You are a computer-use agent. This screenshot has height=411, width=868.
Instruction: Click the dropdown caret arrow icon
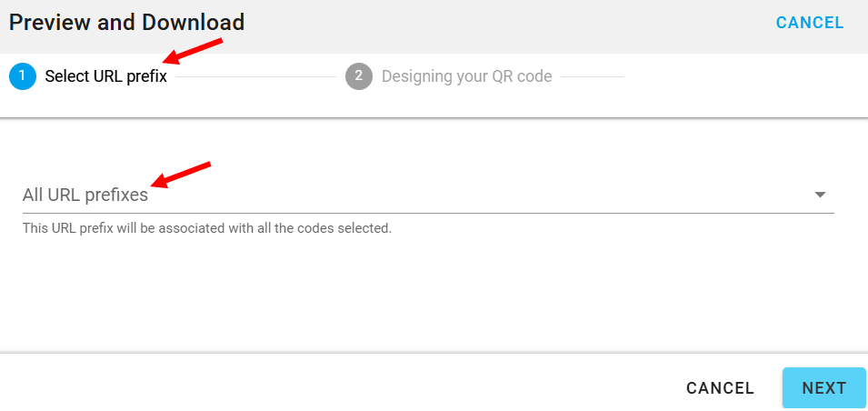click(x=820, y=195)
